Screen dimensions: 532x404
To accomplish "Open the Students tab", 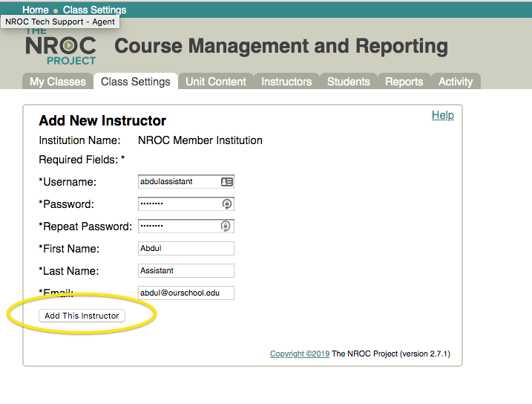I will pyautogui.click(x=349, y=82).
